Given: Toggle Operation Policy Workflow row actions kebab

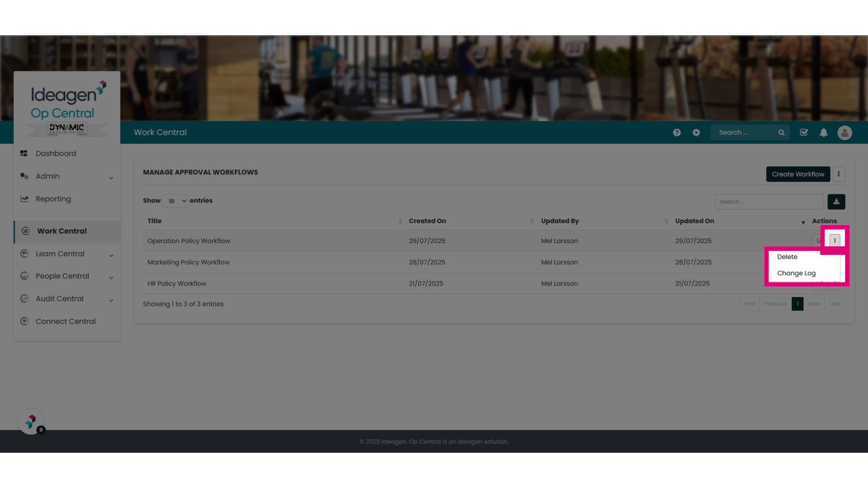Looking at the screenshot, I should [x=835, y=240].
